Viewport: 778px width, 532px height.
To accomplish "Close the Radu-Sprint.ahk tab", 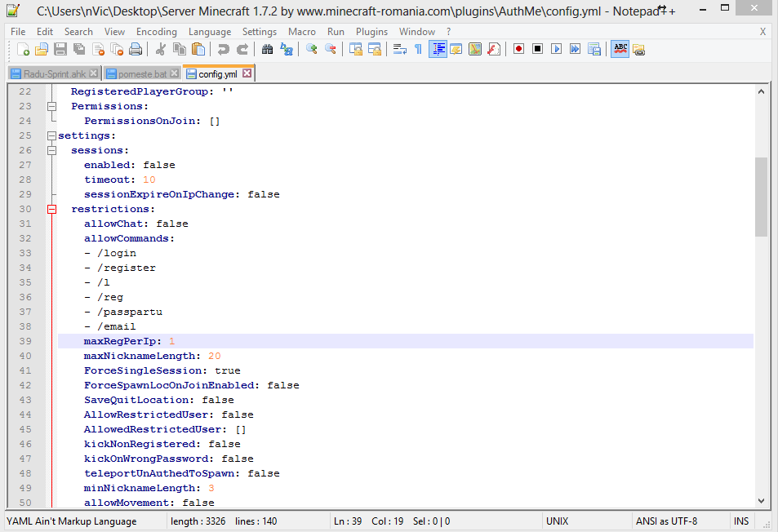I will pos(93,73).
